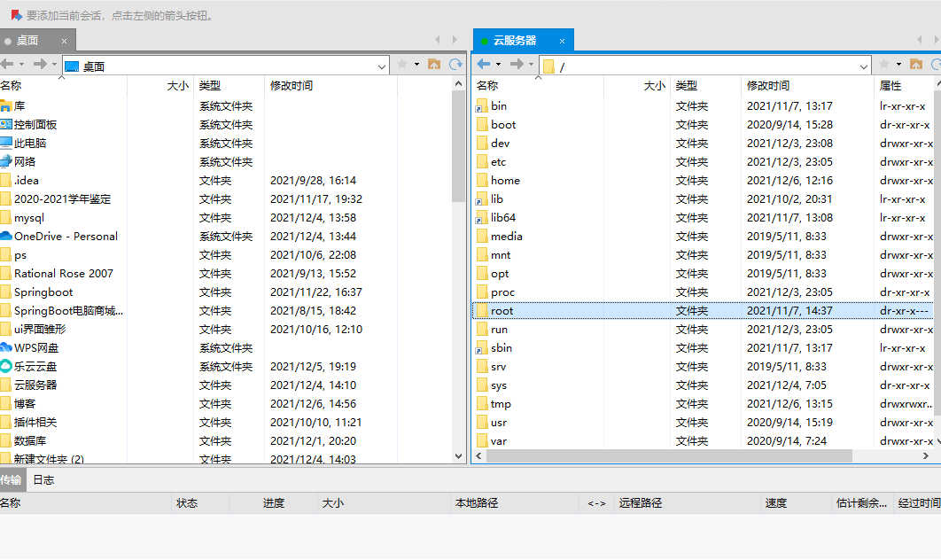
Task: Bookmark star icon in the remote pane
Action: click(x=884, y=64)
